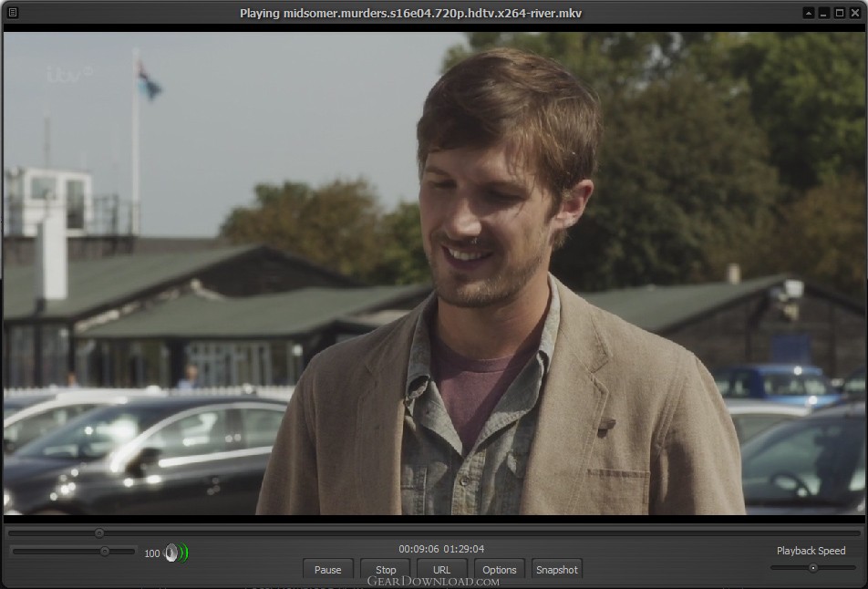Click the roll-up arrow window button
This screenshot has height=589, width=868.
[x=808, y=13]
